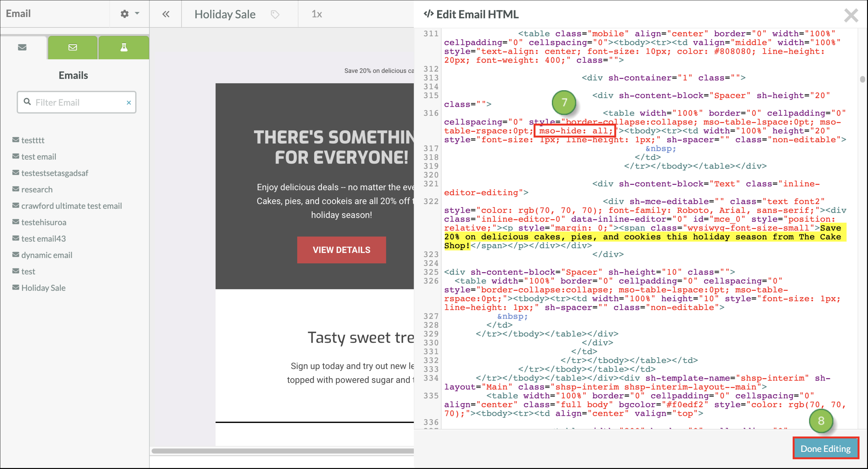Open 'crawford ultimate test email'

pyautogui.click(x=71, y=206)
